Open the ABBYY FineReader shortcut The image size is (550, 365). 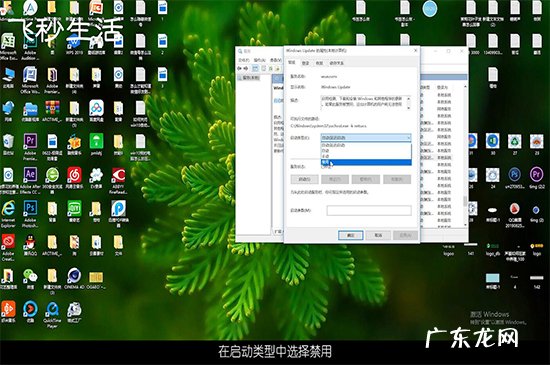118,175
